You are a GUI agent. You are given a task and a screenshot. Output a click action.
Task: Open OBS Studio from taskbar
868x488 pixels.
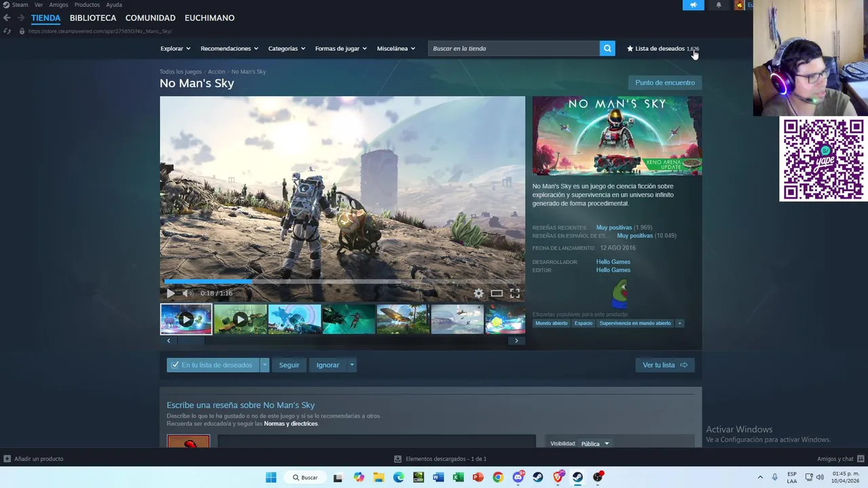pyautogui.click(x=597, y=477)
